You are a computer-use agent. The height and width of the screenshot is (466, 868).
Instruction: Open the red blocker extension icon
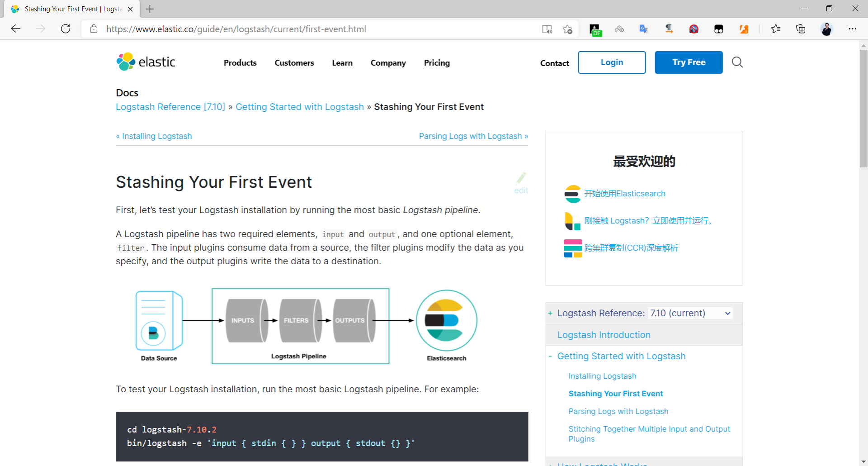tap(693, 29)
